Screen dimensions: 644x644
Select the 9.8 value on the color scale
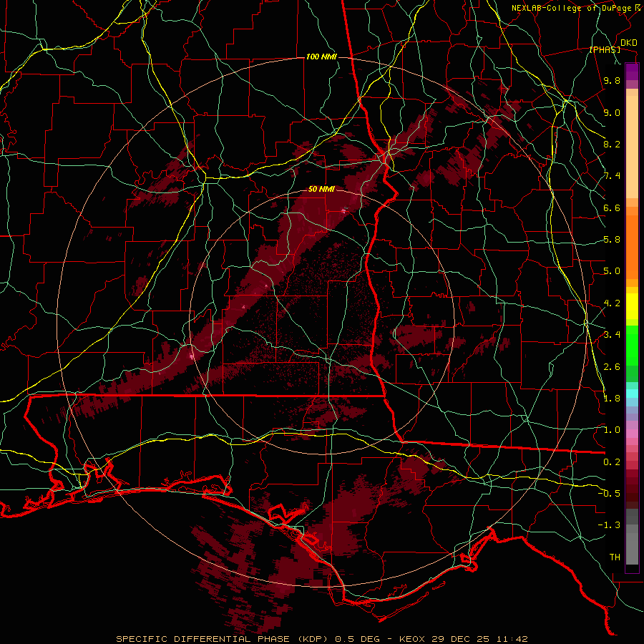[x=612, y=80]
